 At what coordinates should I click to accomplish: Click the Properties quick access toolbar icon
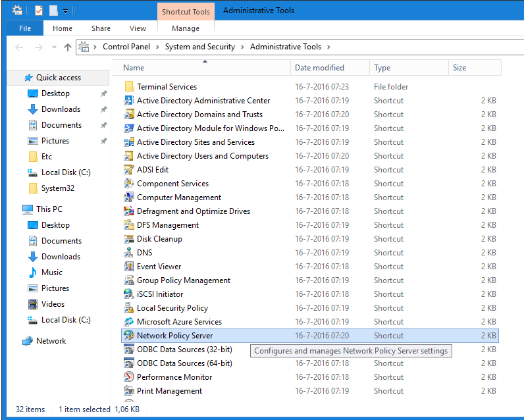click(x=39, y=11)
